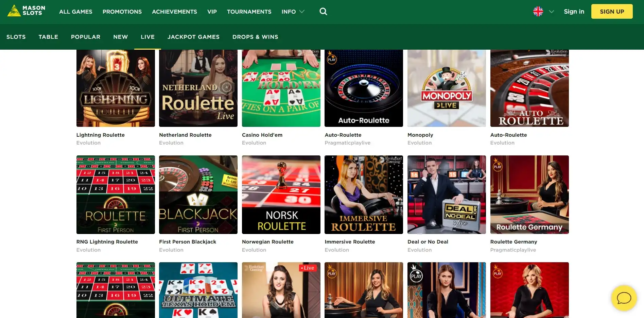Open the Immersive Roulette title link
The height and width of the screenshot is (318, 644).
(350, 242)
